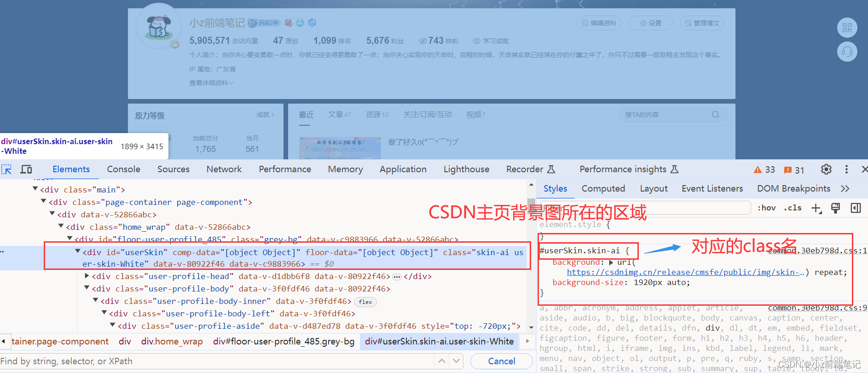
Task: Switch to the Sources tab
Action: tap(173, 169)
